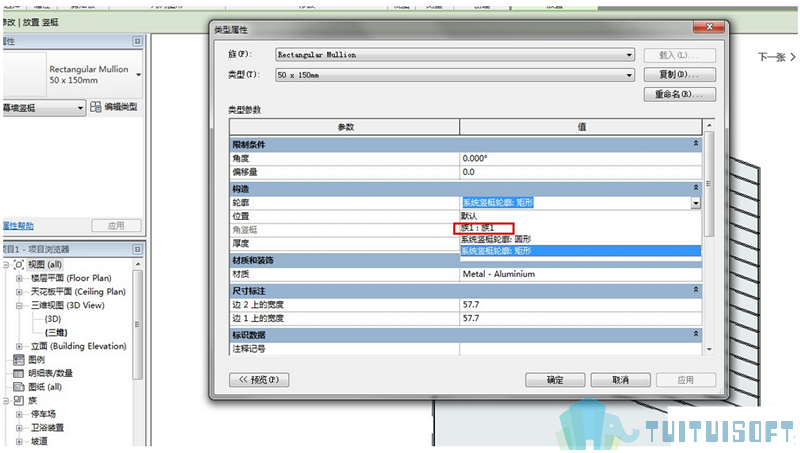Select highlighted 系统竖梃轮廓: 矩形 list option
The image size is (800, 453).
pos(581,250)
